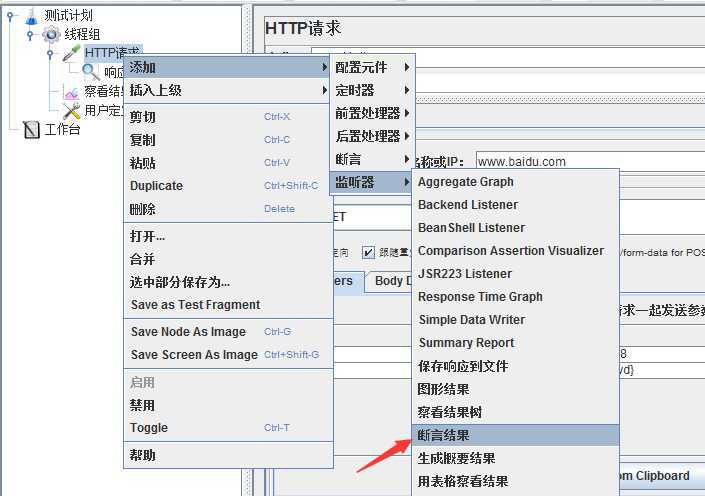Choose 合并 from the context menu
Image resolution: width=705 pixels, height=496 pixels.
[x=228, y=259]
